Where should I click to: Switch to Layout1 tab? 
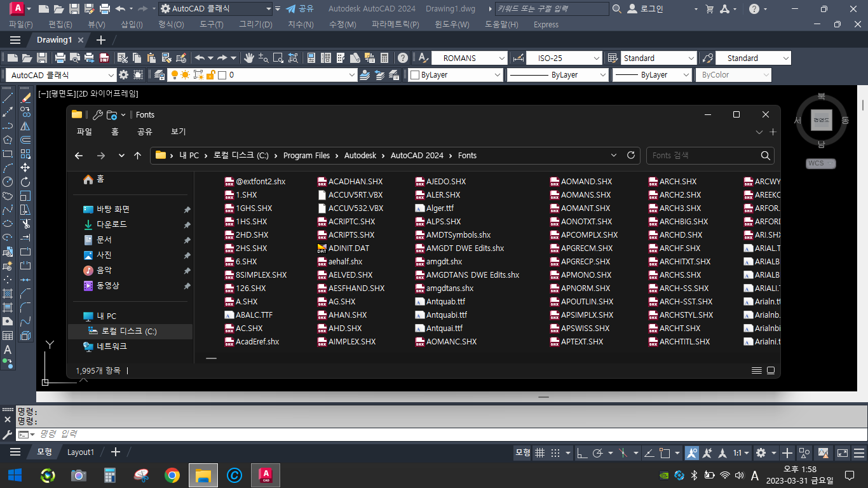point(81,452)
